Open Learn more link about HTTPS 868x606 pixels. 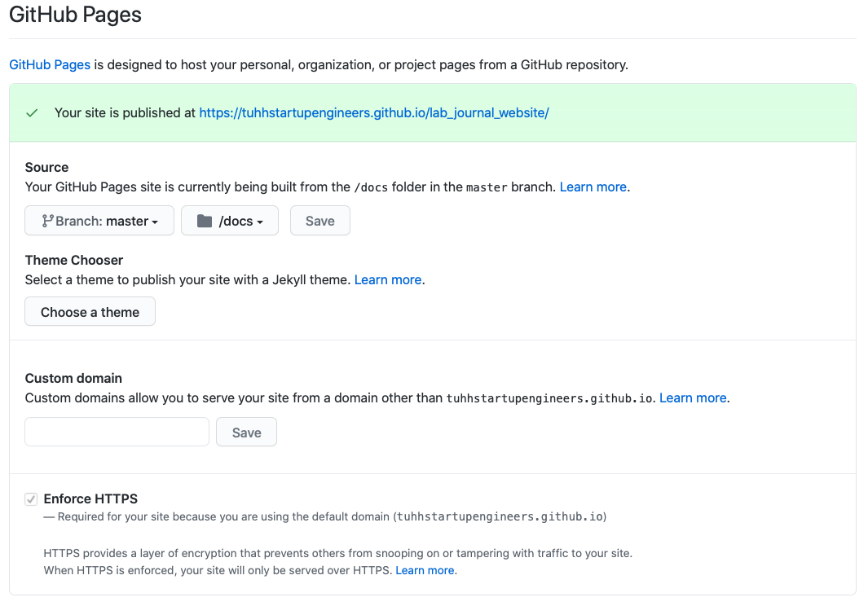[x=425, y=571]
